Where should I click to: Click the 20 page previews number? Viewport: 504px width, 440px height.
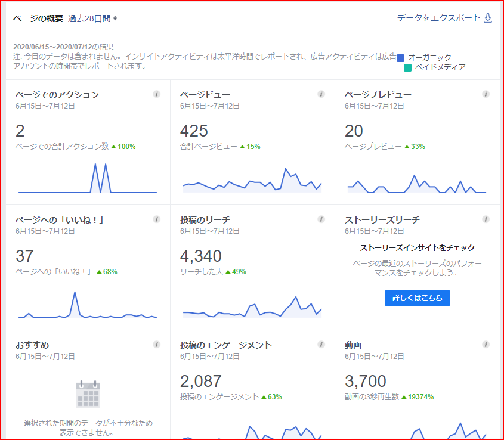pyautogui.click(x=354, y=131)
